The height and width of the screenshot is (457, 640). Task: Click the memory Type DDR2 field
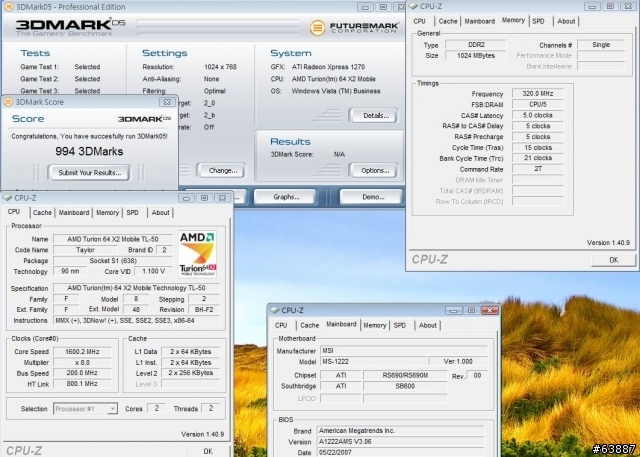pos(476,45)
